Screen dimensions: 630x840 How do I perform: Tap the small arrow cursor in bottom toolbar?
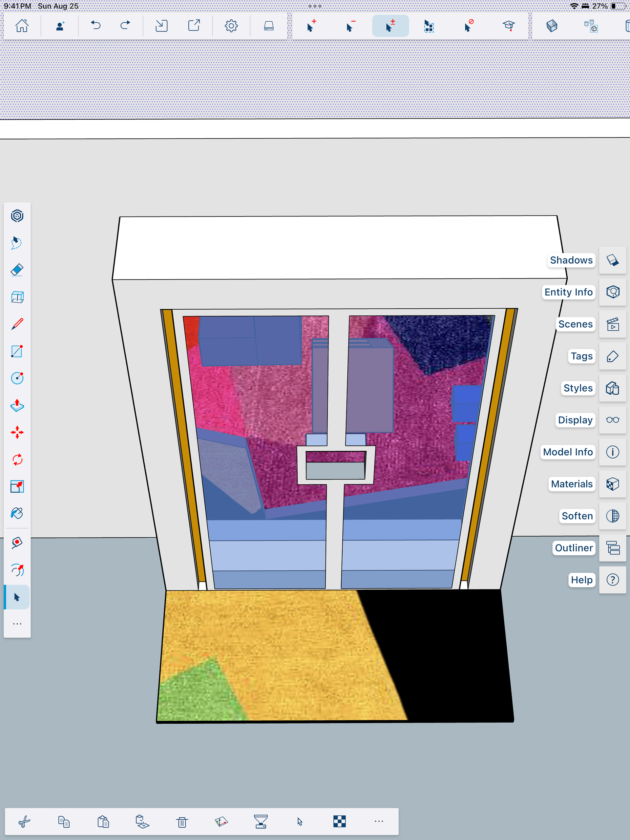point(300,821)
